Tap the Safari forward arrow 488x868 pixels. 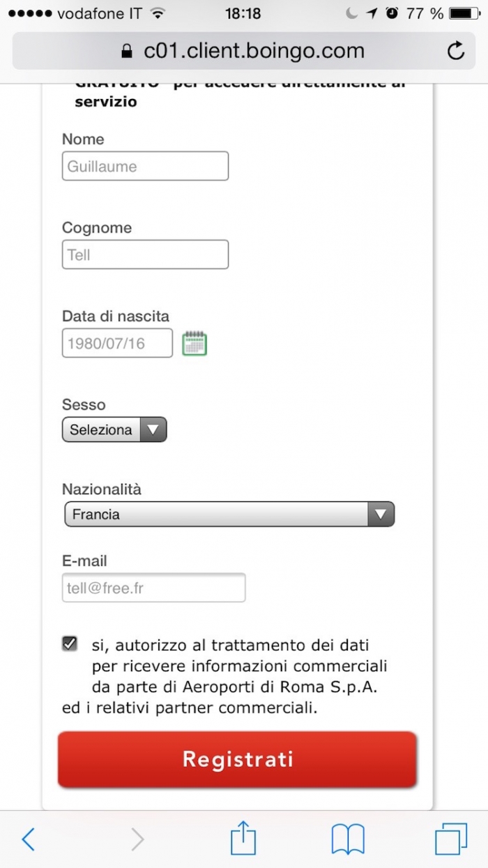pyautogui.click(x=137, y=839)
